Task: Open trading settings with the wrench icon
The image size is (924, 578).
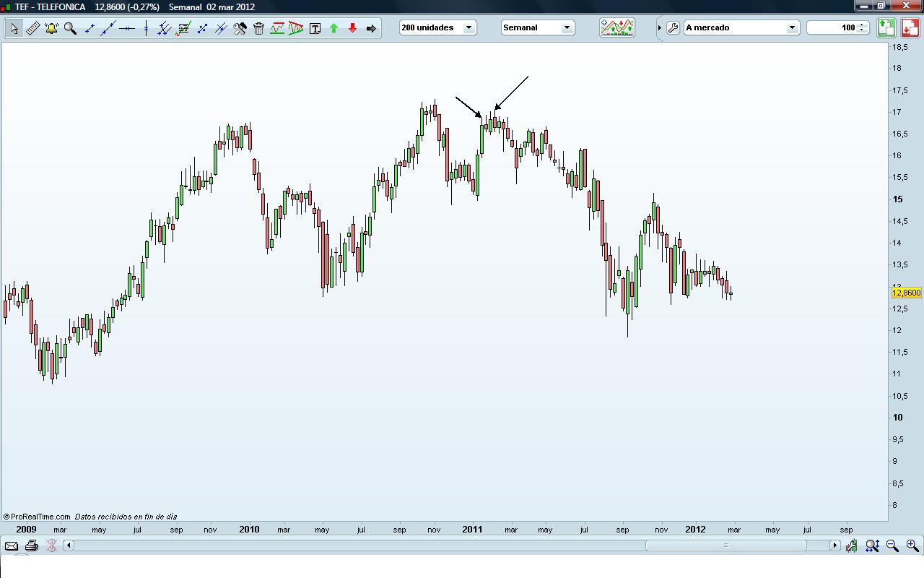Action: (673, 27)
